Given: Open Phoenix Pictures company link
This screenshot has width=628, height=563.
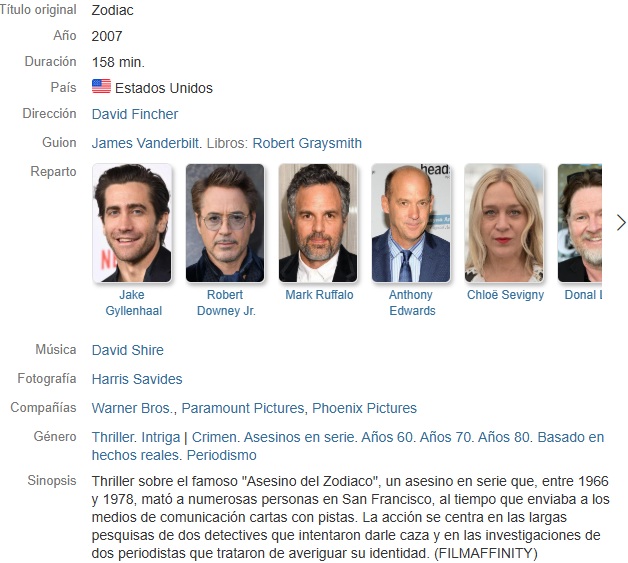Looking at the screenshot, I should tap(364, 408).
